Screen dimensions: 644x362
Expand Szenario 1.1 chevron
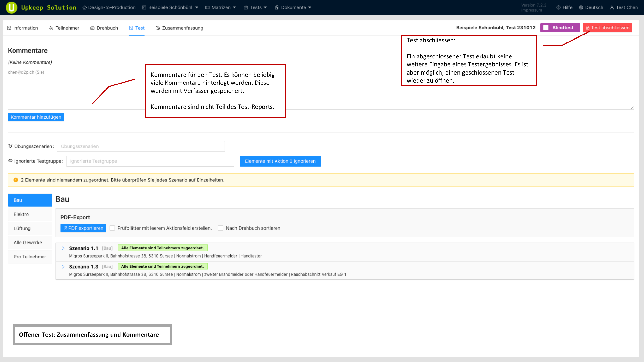(63, 248)
